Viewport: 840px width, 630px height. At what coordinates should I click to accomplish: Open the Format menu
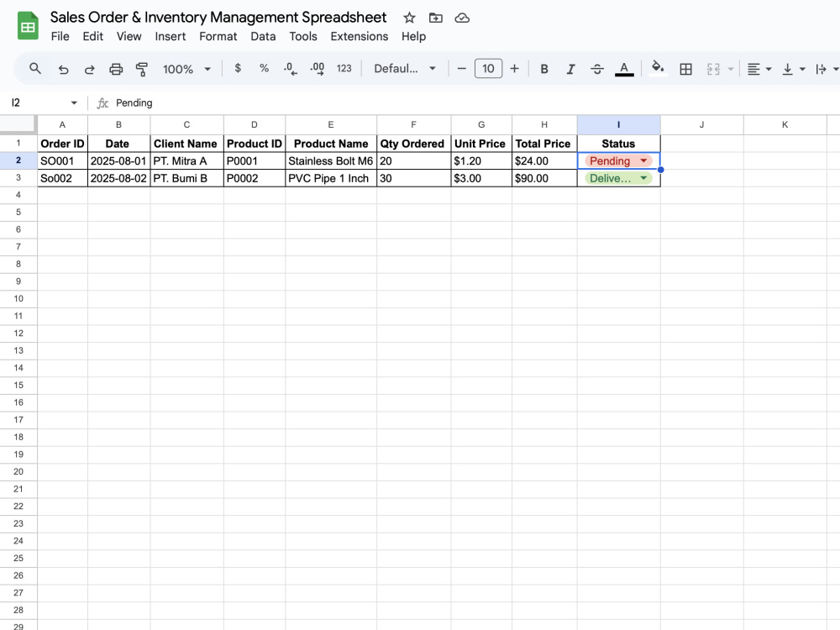click(218, 36)
